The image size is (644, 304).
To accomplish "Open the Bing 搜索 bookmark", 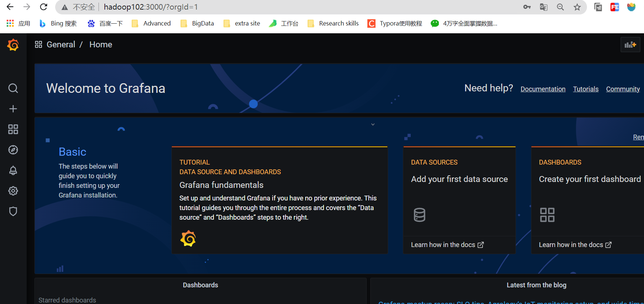I will pyautogui.click(x=58, y=23).
